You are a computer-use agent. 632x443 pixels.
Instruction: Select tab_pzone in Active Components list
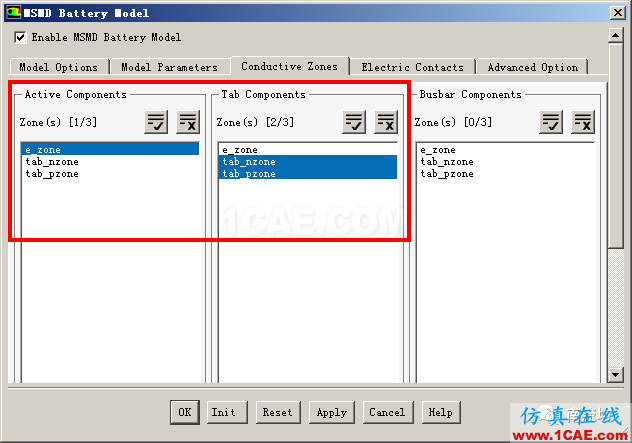coord(110,174)
